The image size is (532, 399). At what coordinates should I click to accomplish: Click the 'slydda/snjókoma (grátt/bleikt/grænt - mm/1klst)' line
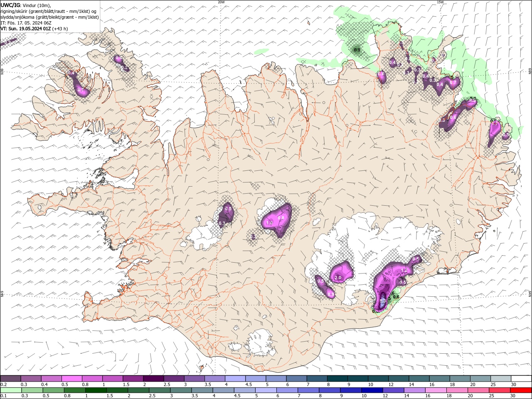point(49,17)
